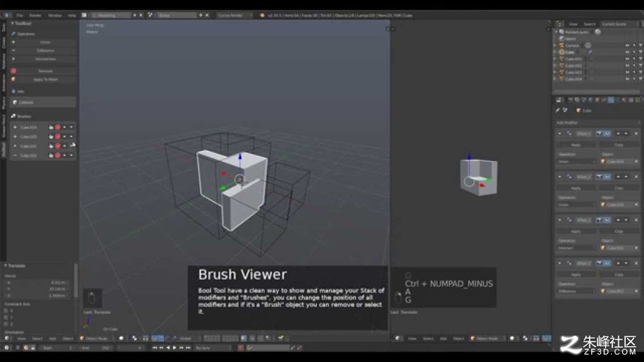Open the Help menu
Image resolution: width=644 pixels, height=362 pixels.
point(72,15)
